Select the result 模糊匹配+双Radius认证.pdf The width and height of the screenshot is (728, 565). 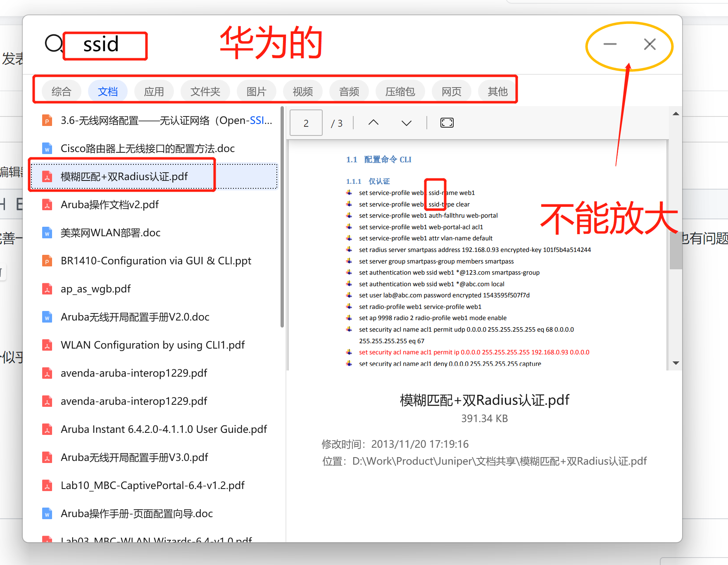click(x=155, y=177)
